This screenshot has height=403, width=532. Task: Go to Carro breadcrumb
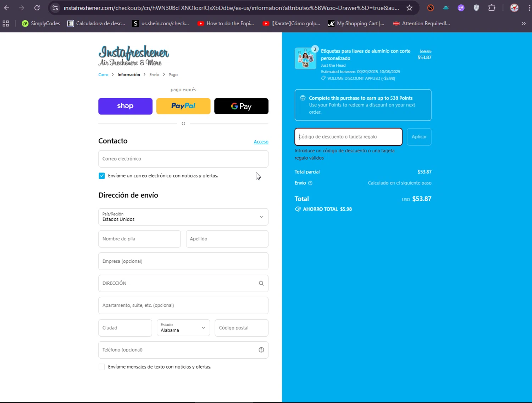[103, 75]
